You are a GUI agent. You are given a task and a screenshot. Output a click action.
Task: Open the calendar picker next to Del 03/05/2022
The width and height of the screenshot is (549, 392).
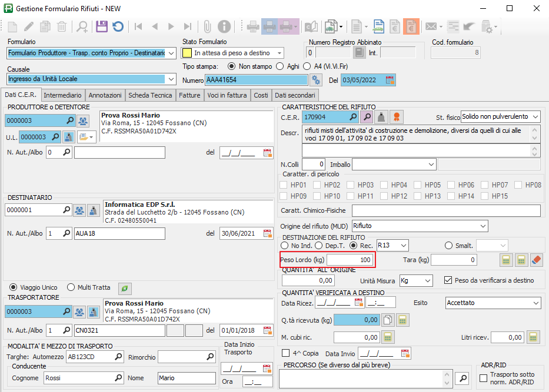pos(390,80)
